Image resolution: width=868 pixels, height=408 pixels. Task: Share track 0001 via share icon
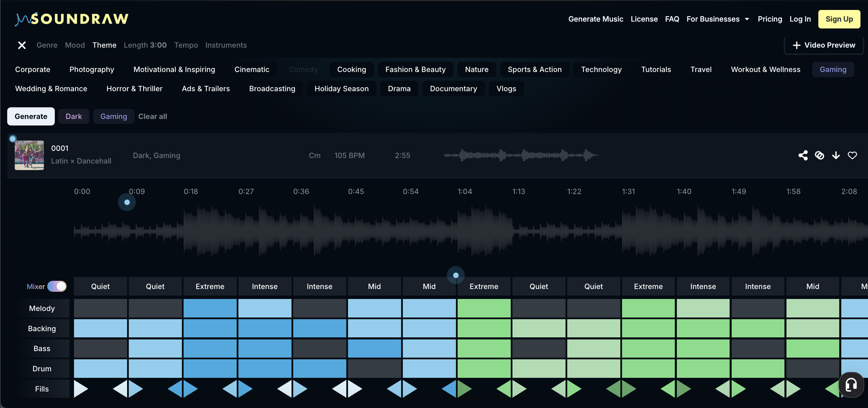click(x=803, y=155)
